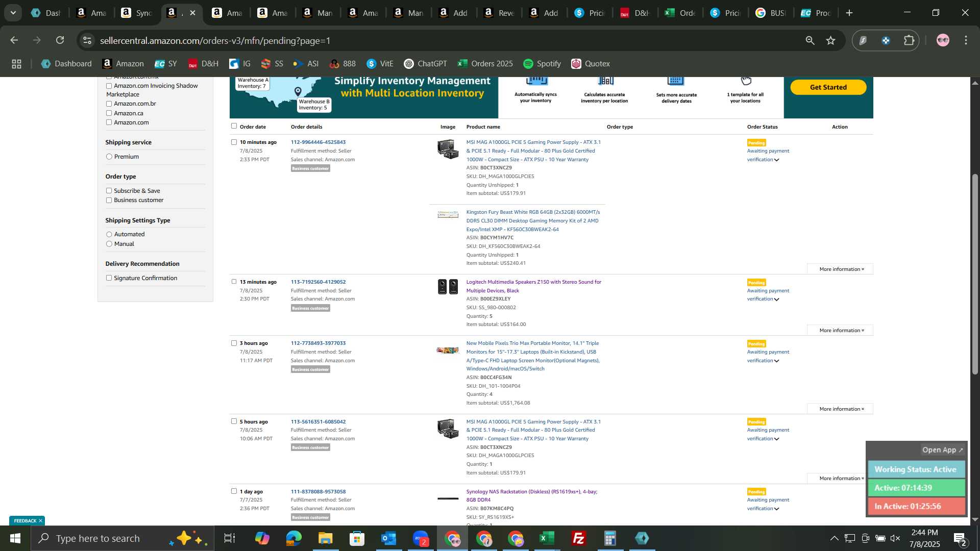
Task: Bookmark this page with the star icon
Action: [x=831, y=40]
